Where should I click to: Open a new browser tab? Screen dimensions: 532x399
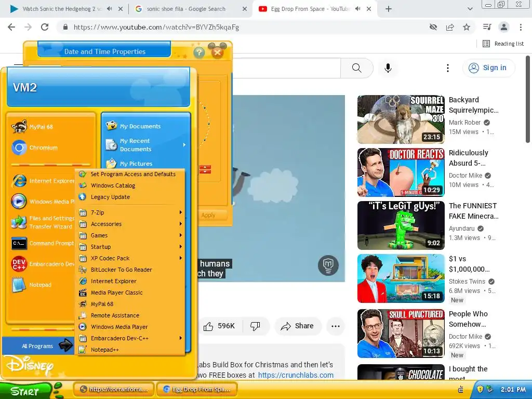[x=389, y=9]
